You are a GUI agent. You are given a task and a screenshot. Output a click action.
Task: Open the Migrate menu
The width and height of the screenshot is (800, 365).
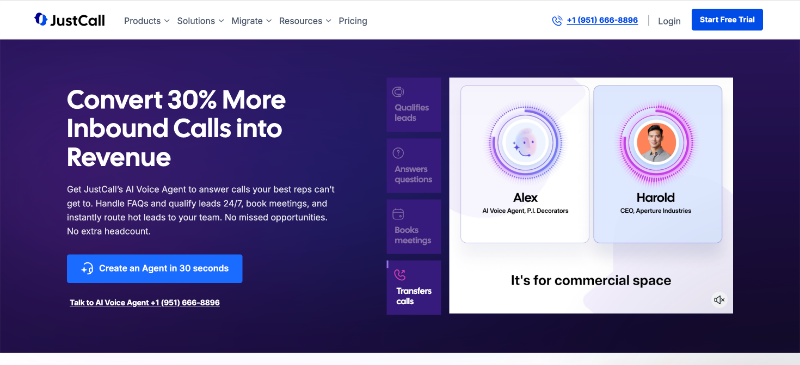point(252,21)
